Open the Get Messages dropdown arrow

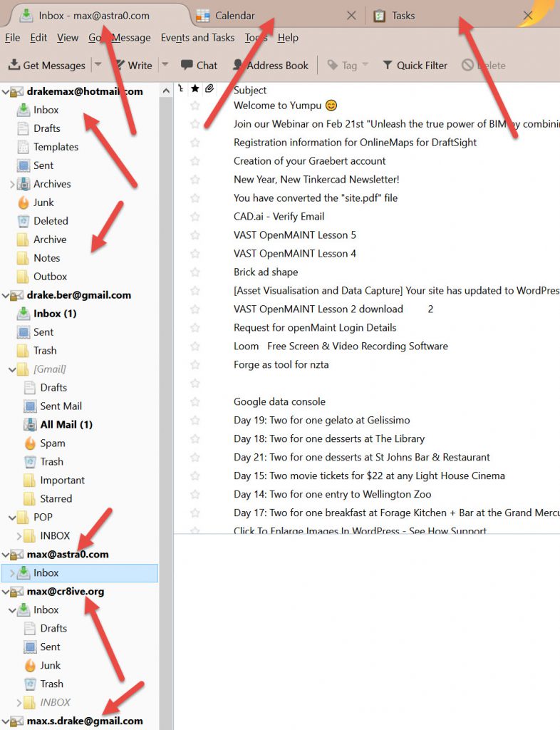98,65
